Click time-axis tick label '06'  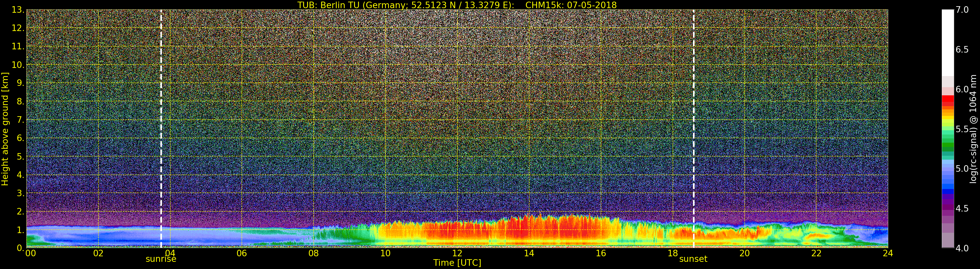(x=242, y=253)
